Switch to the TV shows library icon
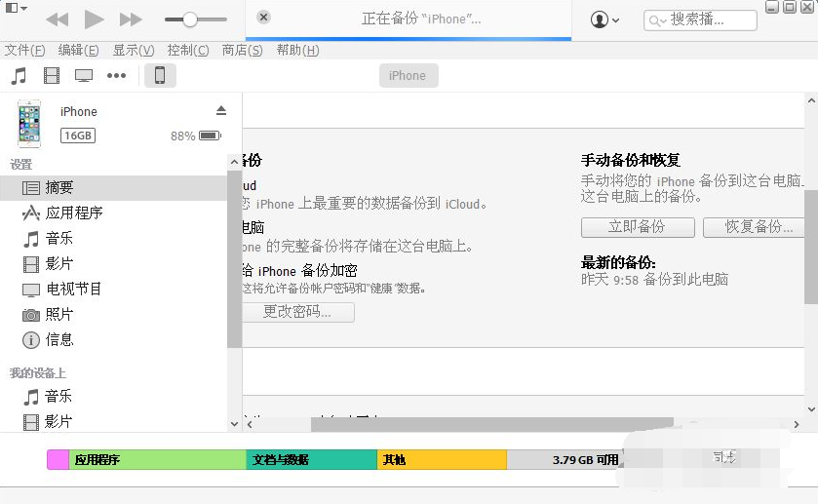818x504 pixels. pyautogui.click(x=84, y=76)
